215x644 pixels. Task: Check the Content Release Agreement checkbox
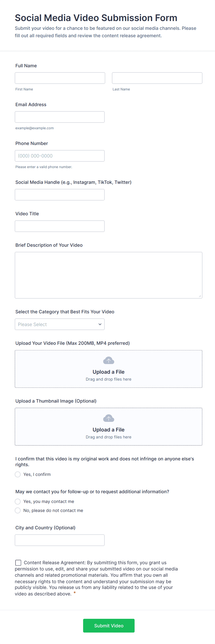pyautogui.click(x=18, y=563)
